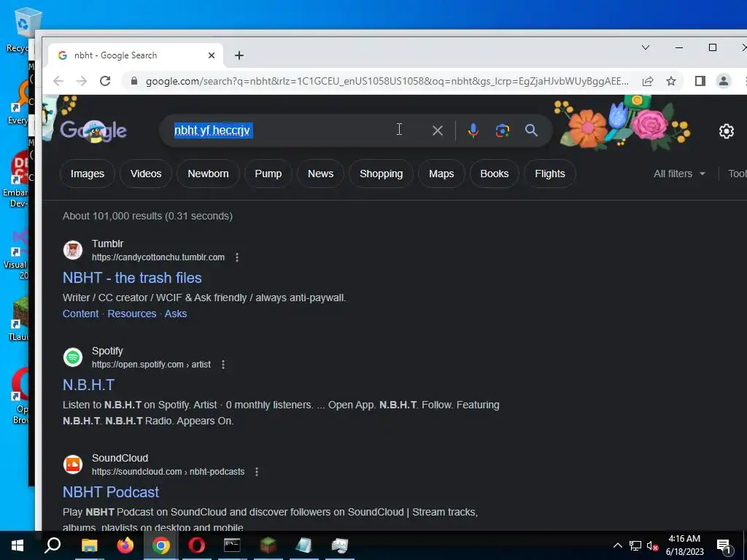Click the candycottonchu.tumblr.com URL
The image size is (747, 560).
[x=158, y=257]
